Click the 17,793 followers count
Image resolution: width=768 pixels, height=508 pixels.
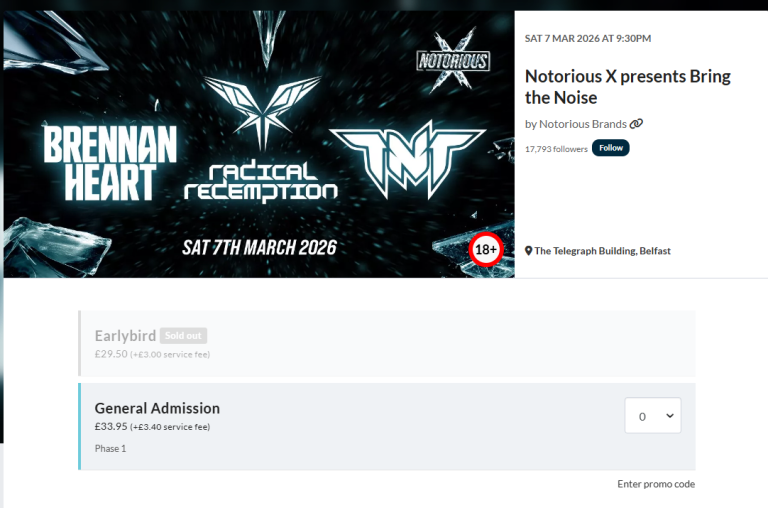554,149
